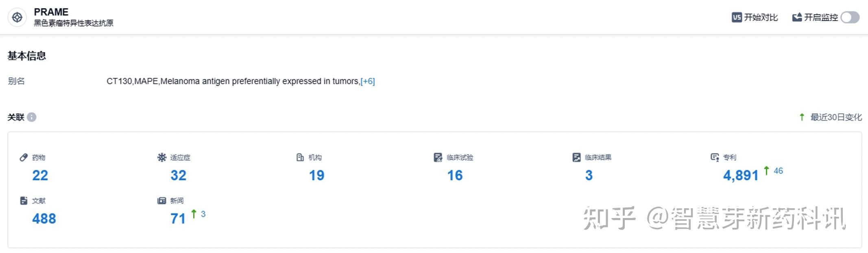Image resolution: width=868 pixels, height=253 pixels.
Task: Open the 71 news count link
Action: point(178,218)
